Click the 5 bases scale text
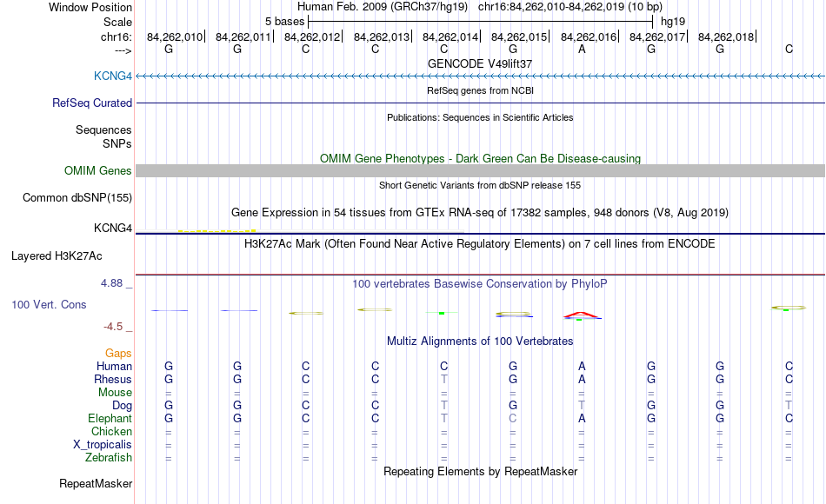Screen dimensions: 826x504 point(284,22)
